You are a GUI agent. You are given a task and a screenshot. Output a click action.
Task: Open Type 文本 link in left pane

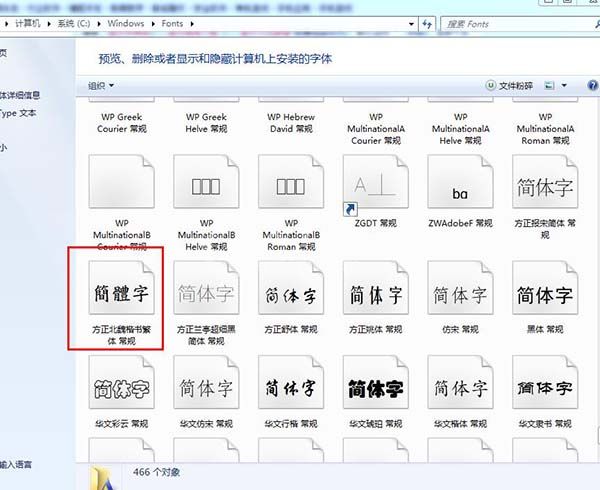click(x=18, y=113)
